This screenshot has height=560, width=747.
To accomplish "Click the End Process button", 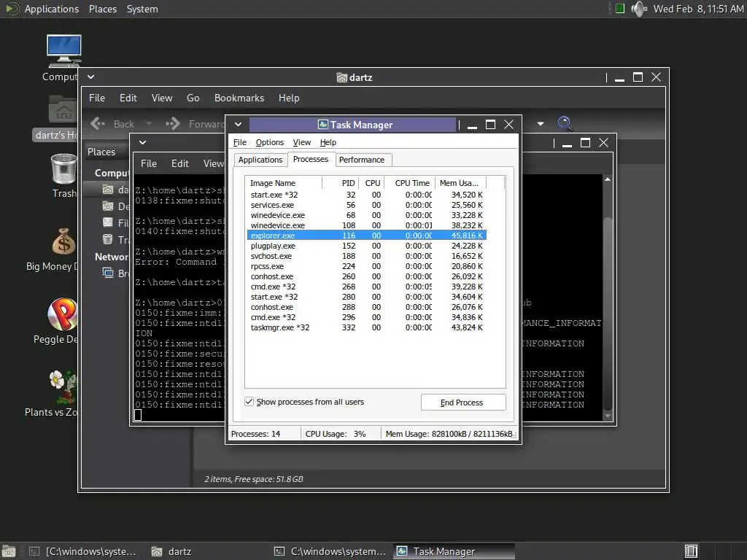I will (x=463, y=402).
